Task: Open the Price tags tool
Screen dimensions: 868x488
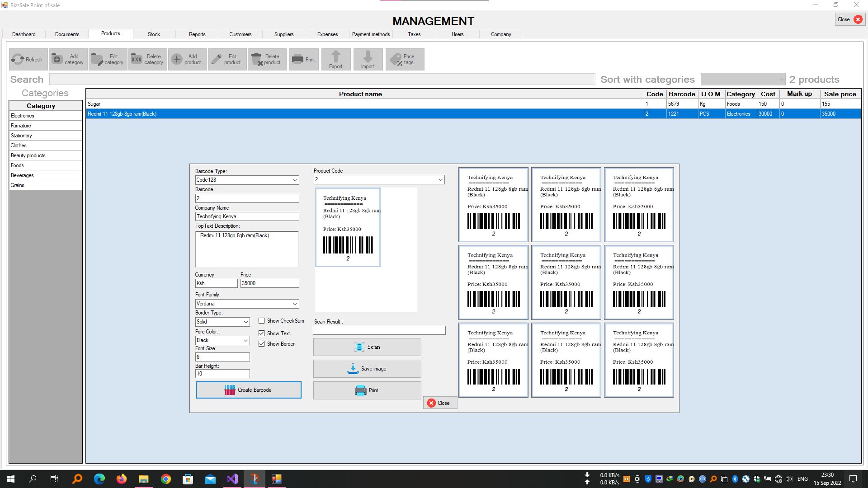Action: point(405,59)
